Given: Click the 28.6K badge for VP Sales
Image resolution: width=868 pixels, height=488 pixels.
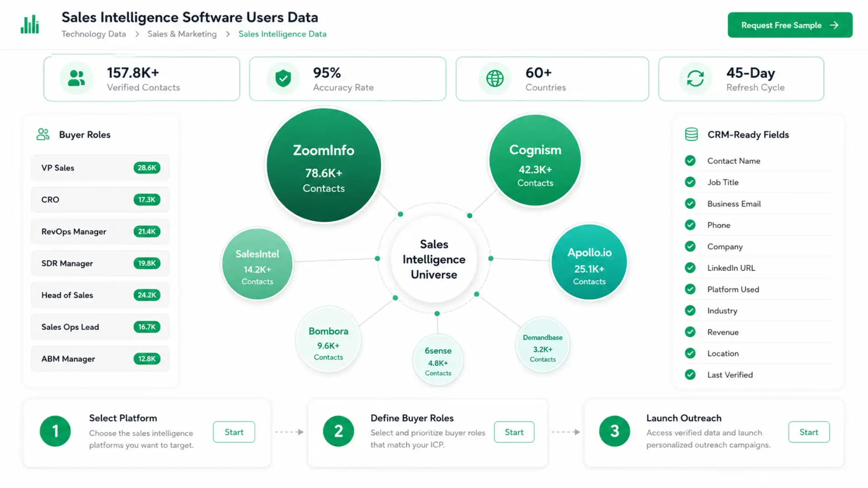Looking at the screenshot, I should tap(147, 168).
